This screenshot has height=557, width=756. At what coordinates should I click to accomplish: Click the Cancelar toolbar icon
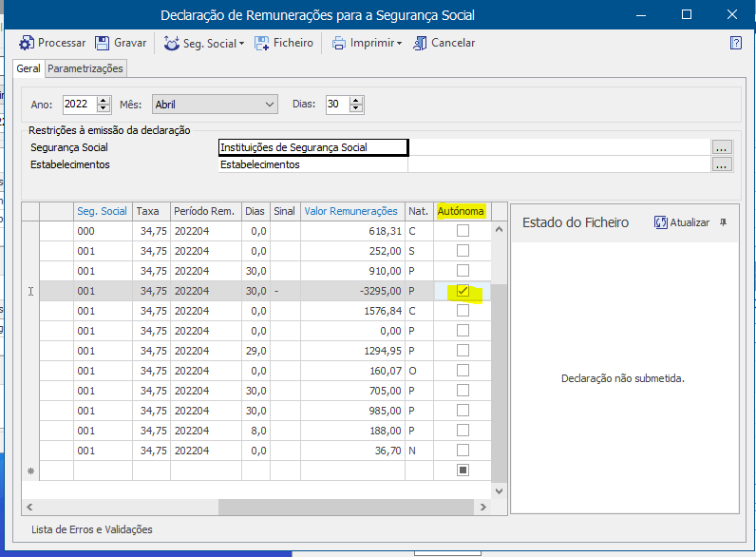420,43
